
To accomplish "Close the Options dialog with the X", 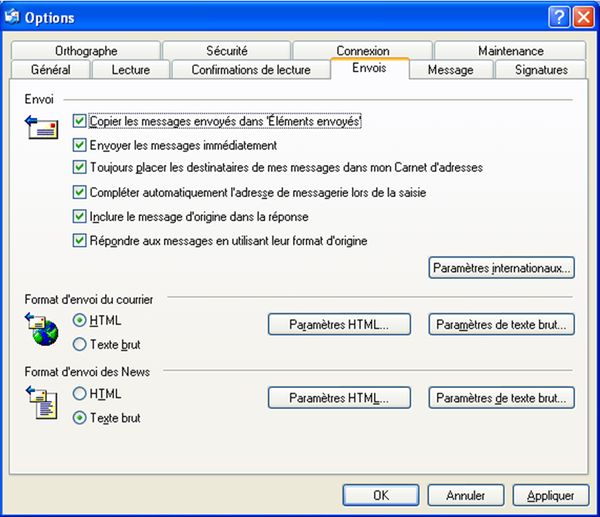I will click(x=584, y=17).
